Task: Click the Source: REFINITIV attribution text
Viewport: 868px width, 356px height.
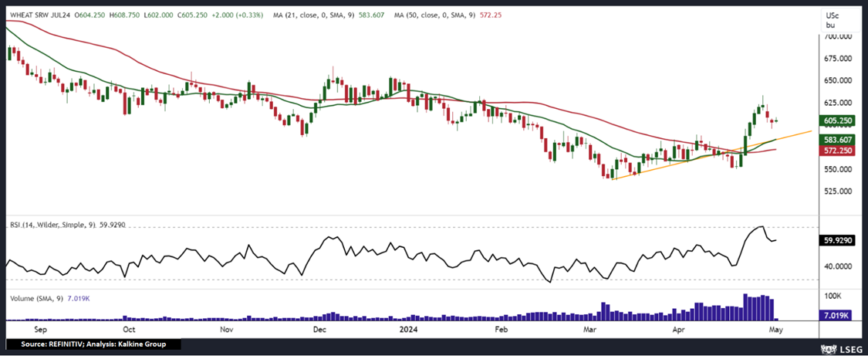Action: pyautogui.click(x=93, y=344)
